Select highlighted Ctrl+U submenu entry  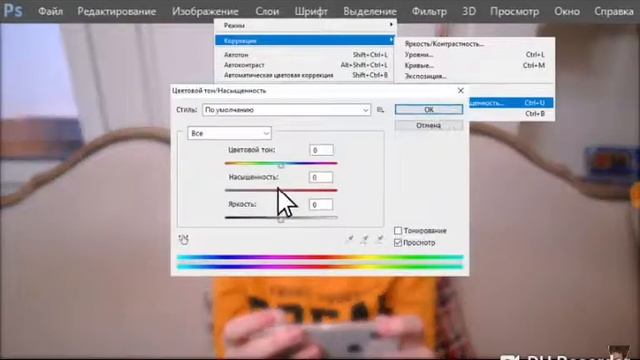click(x=511, y=103)
